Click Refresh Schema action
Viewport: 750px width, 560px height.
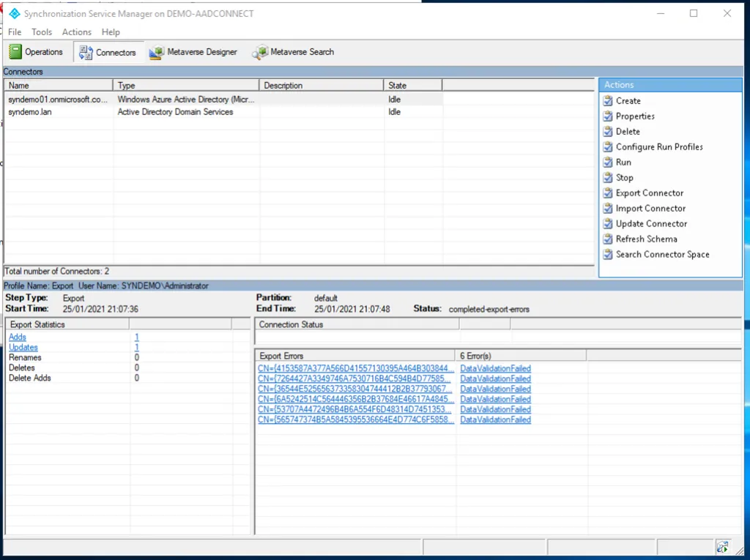[646, 239]
